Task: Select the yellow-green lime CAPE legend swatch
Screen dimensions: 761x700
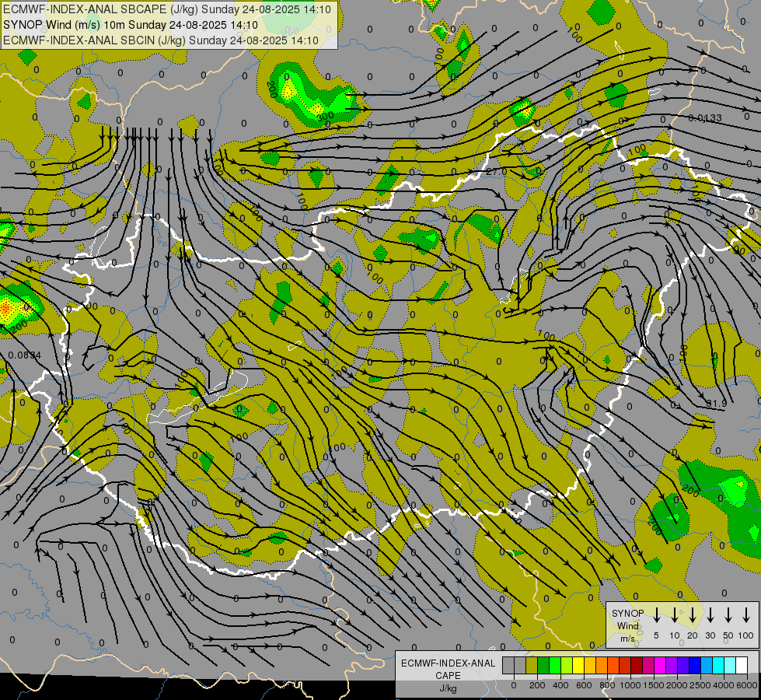Action: click(567, 665)
